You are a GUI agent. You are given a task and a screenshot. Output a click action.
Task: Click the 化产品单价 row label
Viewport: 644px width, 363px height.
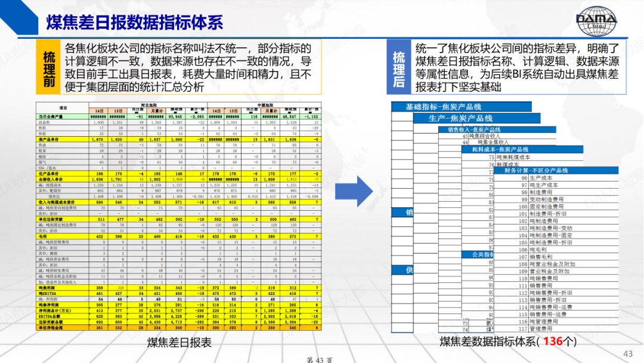[49, 174]
